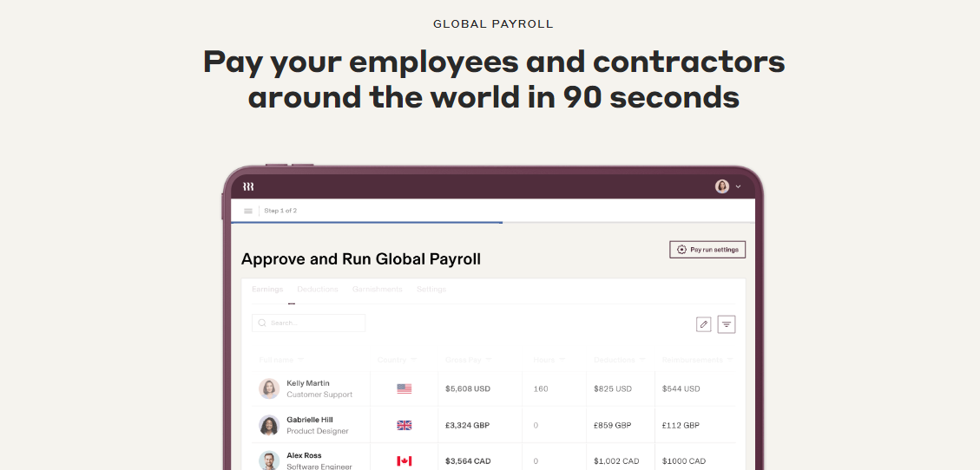980x470 pixels.
Task: Open Pay run settings
Action: pos(707,250)
